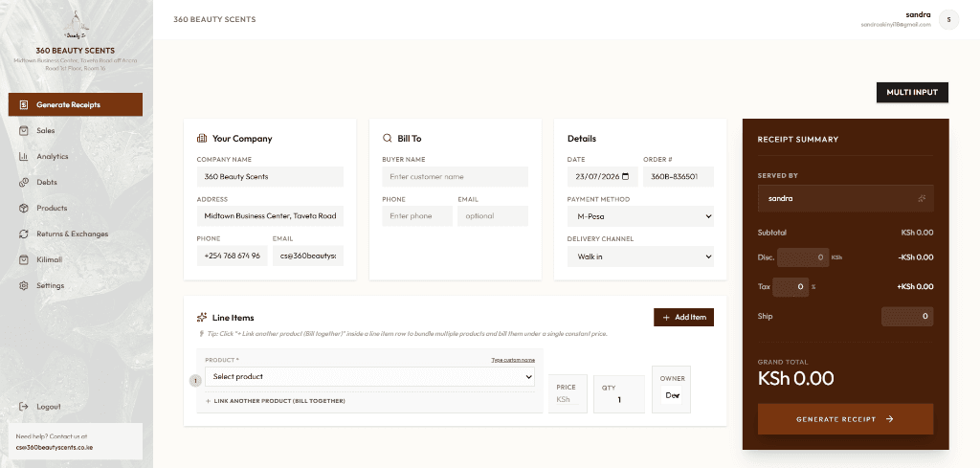Click Link Another Product (Bill Together)
The width and height of the screenshot is (980, 468).
(275, 400)
